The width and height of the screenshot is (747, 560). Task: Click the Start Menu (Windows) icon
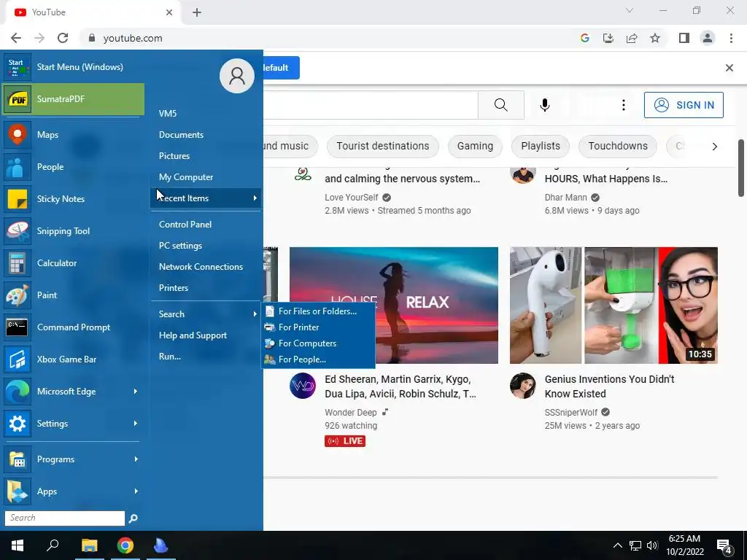[x=18, y=67]
